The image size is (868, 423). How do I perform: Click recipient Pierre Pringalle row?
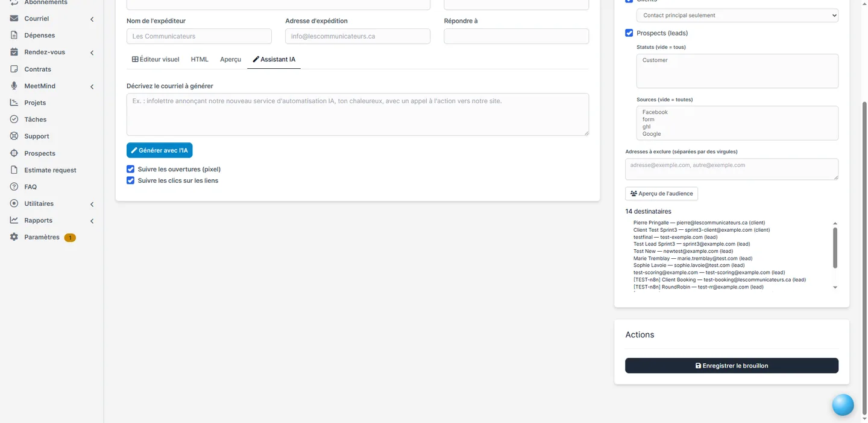point(699,223)
